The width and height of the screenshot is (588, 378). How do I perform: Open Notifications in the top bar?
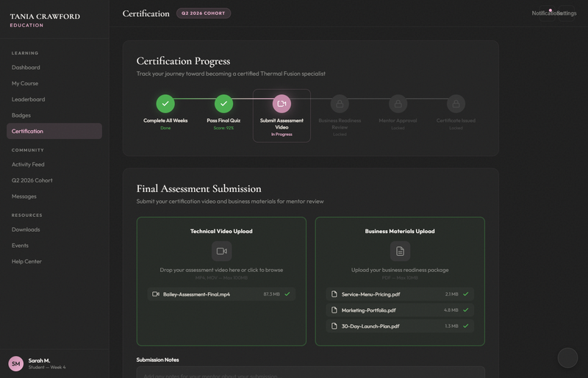pos(547,13)
